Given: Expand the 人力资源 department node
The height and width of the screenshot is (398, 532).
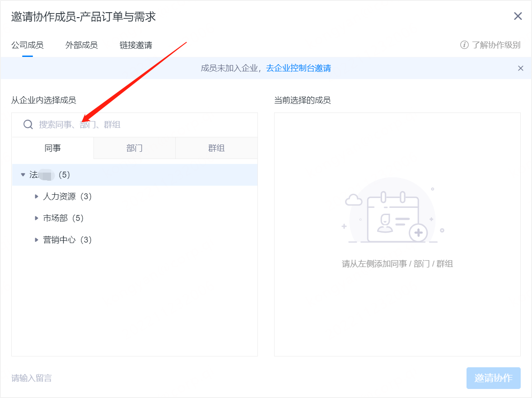Looking at the screenshot, I should click(x=37, y=196).
